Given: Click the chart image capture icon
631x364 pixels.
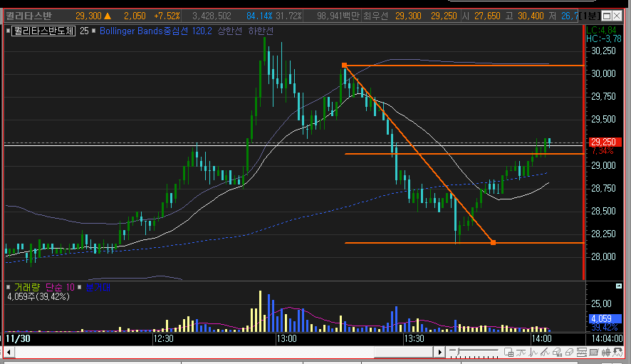Looking at the screenshot, I should click(x=593, y=353).
